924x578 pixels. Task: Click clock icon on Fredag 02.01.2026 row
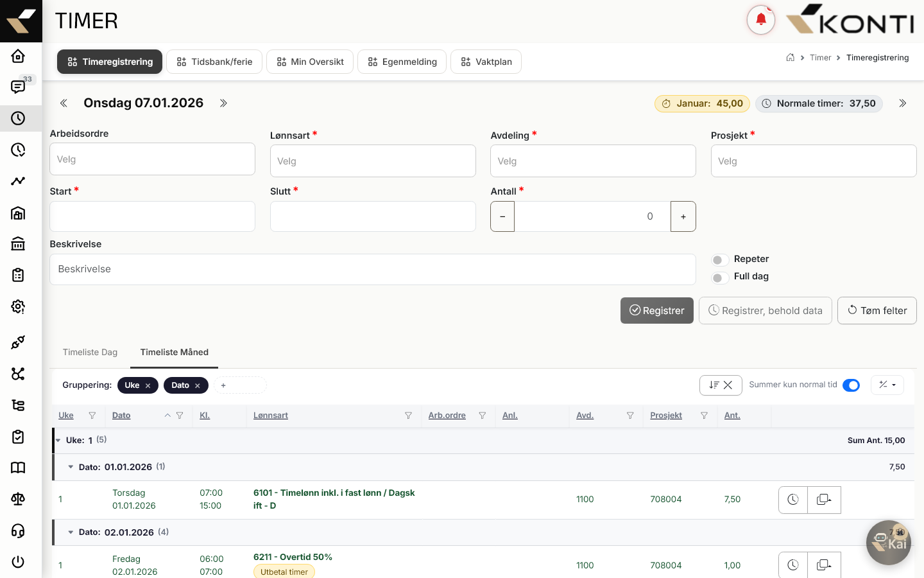pos(793,565)
